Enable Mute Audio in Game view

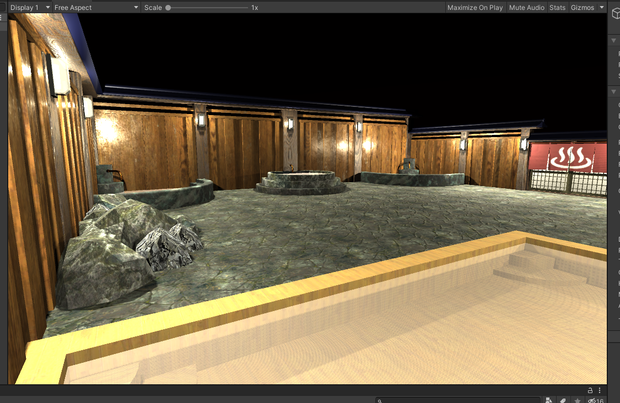coord(526,8)
